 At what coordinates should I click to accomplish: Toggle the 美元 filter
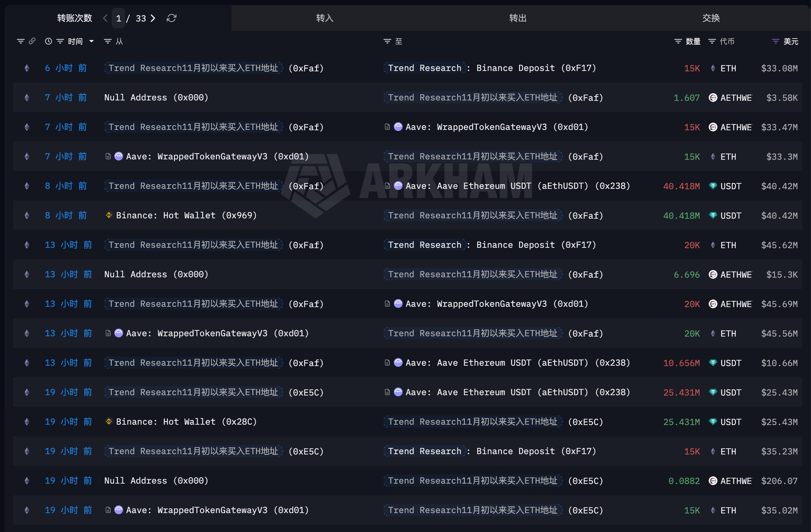tap(775, 41)
